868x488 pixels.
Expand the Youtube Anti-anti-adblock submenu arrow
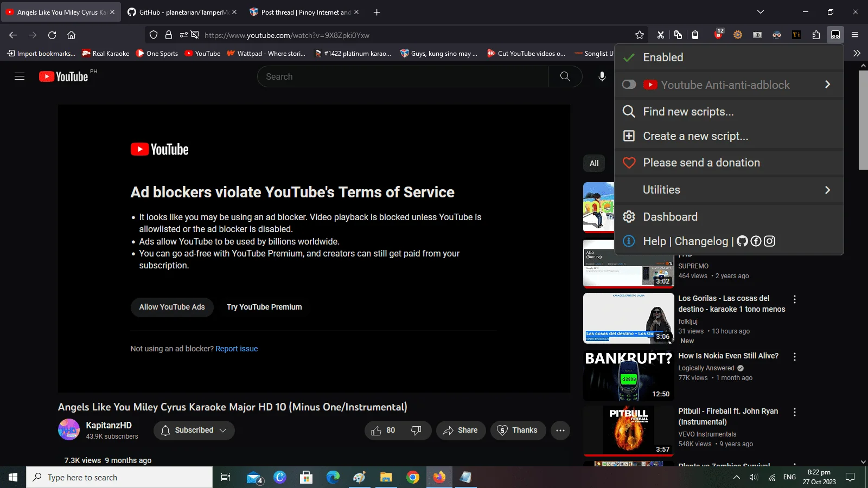click(x=827, y=85)
